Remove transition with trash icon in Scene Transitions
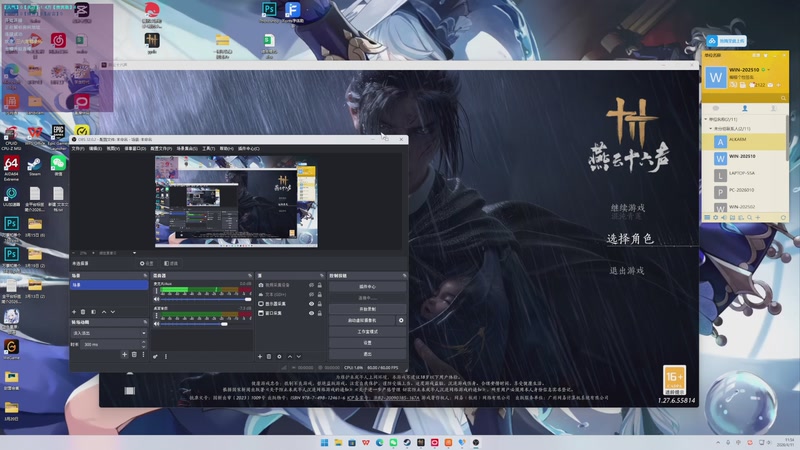The image size is (800, 450). click(134, 355)
